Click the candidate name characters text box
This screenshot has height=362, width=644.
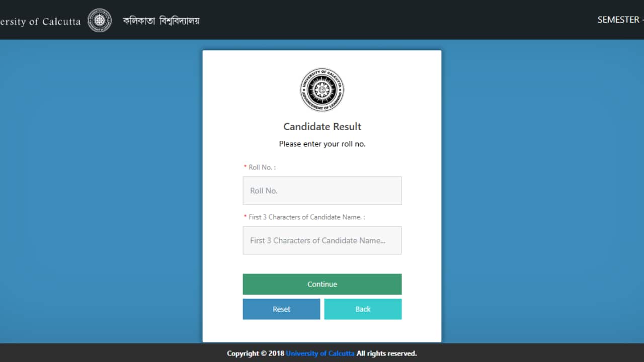(322, 240)
